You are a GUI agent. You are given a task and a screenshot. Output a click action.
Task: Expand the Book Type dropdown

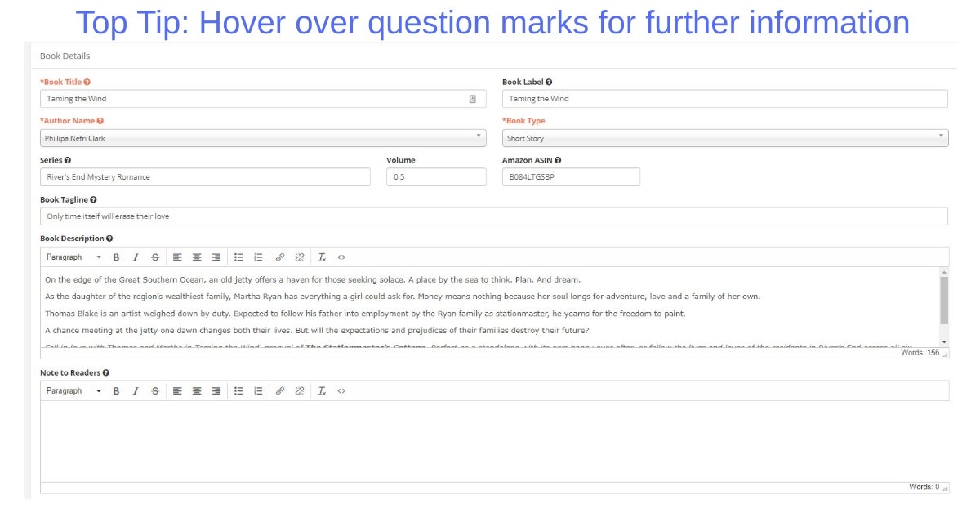(724, 138)
